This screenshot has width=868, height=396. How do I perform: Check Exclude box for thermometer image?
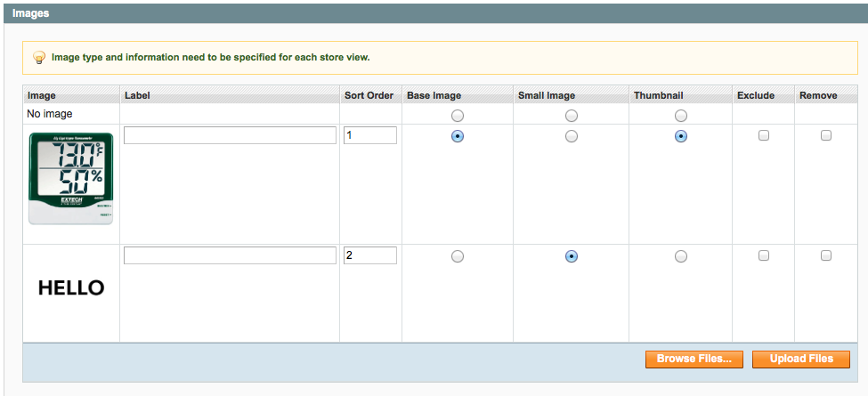763,135
